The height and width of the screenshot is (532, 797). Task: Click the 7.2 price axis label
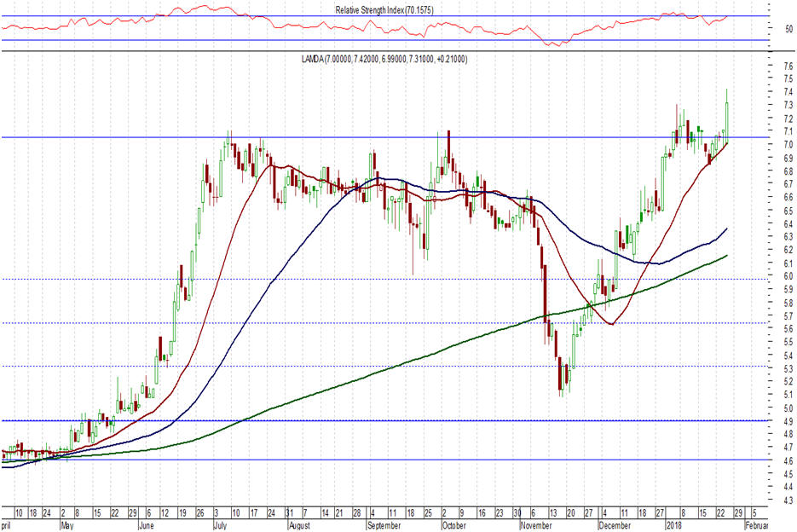tap(788, 119)
